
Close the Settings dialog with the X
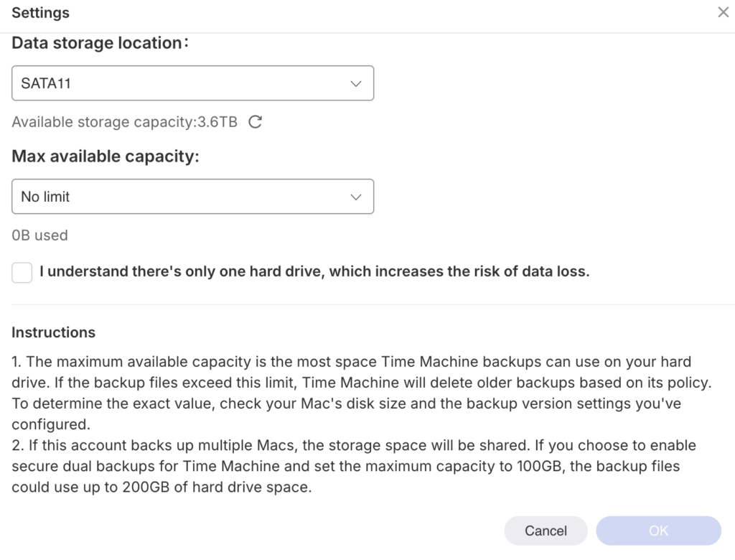point(723,13)
